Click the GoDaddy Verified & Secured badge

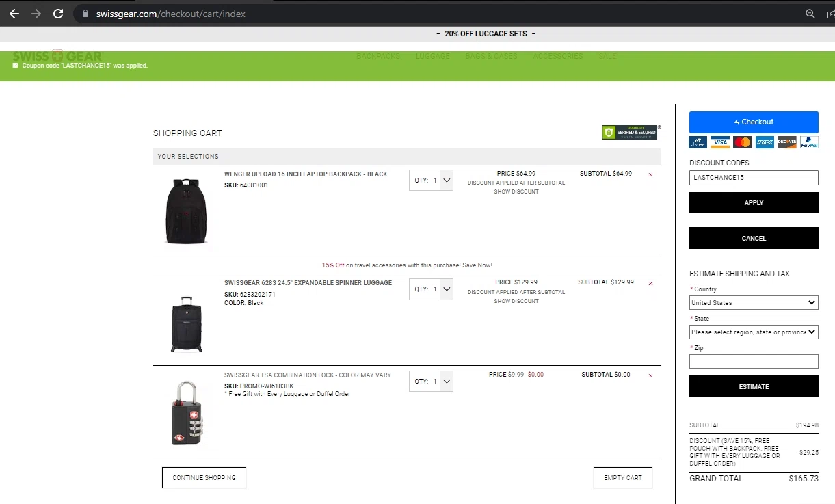click(630, 132)
